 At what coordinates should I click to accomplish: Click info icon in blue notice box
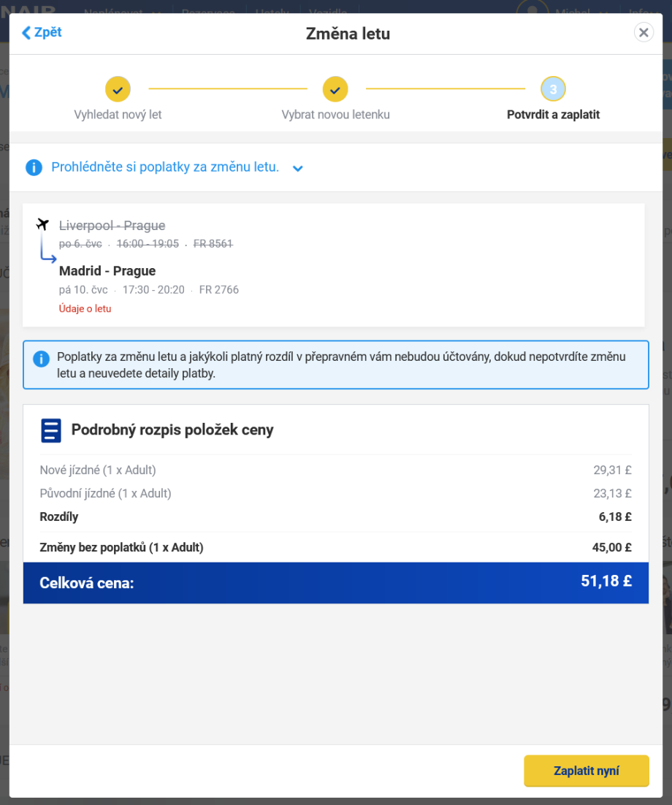pos(42,359)
